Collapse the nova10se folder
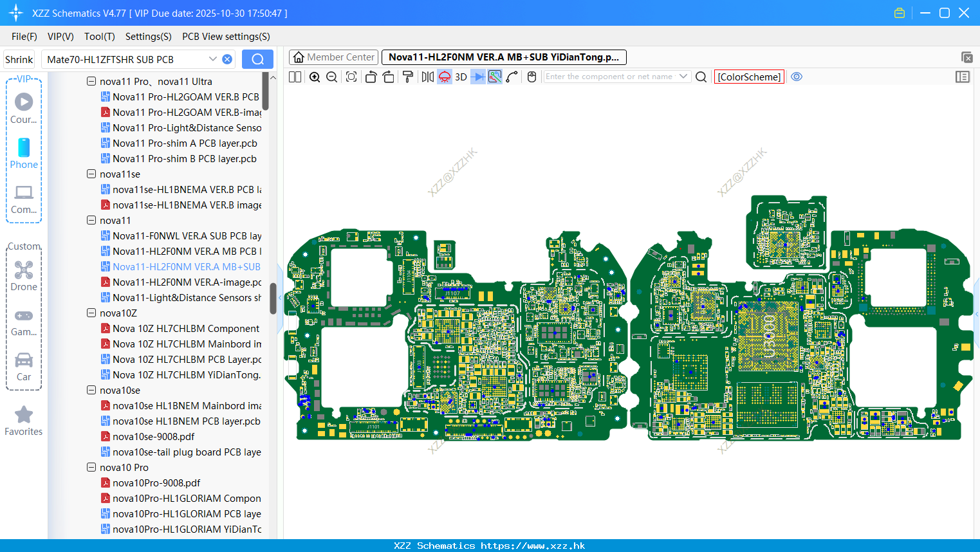980x552 pixels. (x=91, y=391)
